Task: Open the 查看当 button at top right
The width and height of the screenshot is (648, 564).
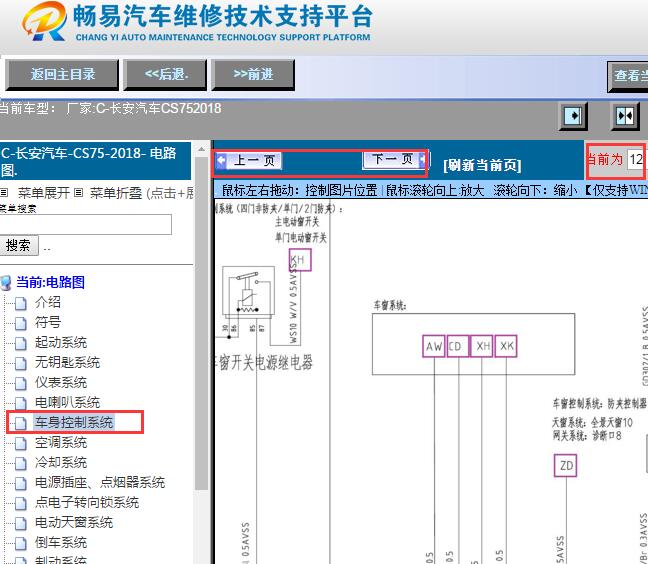Action: point(627,76)
